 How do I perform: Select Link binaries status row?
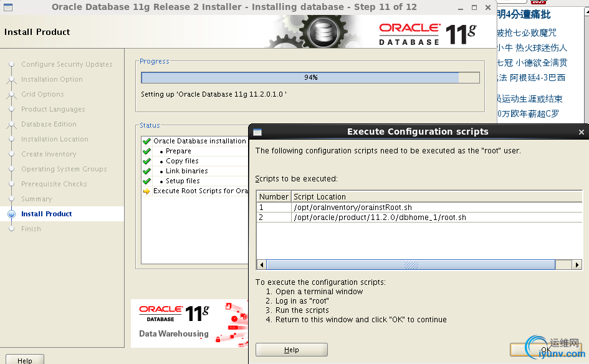pyautogui.click(x=194, y=171)
